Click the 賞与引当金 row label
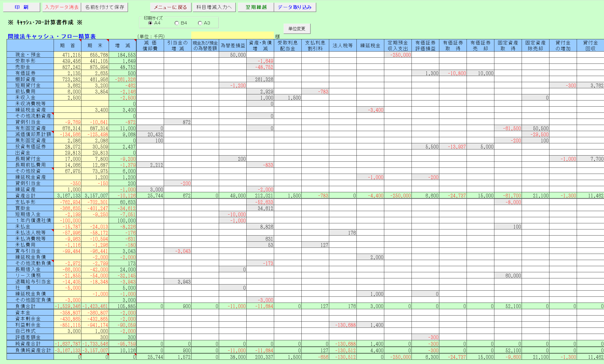Screen dimensions: 604x364 click(30, 251)
